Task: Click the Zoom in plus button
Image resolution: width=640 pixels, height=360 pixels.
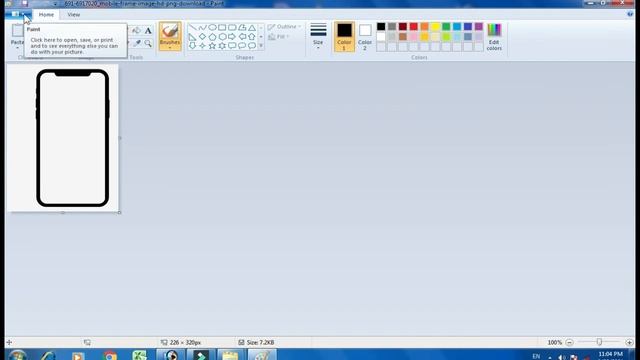Action: [629, 342]
